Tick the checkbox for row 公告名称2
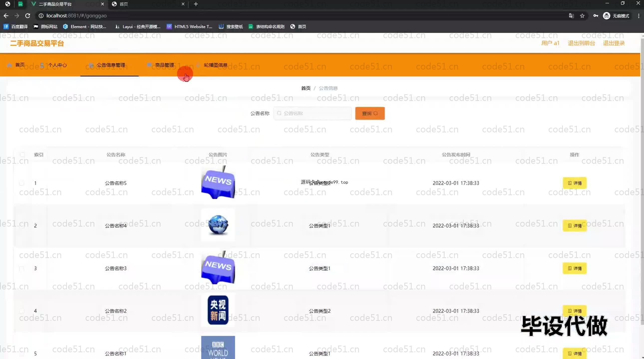This screenshot has width=644, height=359. click(22, 311)
